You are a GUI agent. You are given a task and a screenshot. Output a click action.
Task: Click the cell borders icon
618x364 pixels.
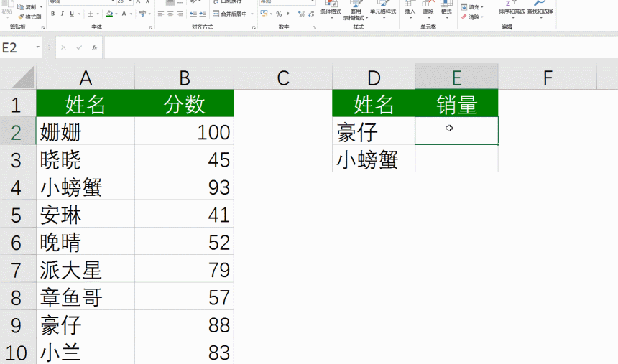point(91,14)
